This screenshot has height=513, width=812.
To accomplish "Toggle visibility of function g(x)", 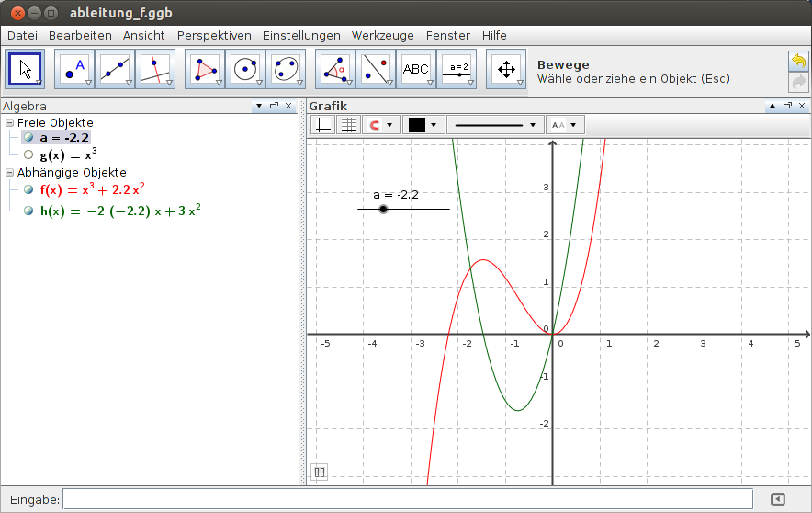I will [x=28, y=155].
